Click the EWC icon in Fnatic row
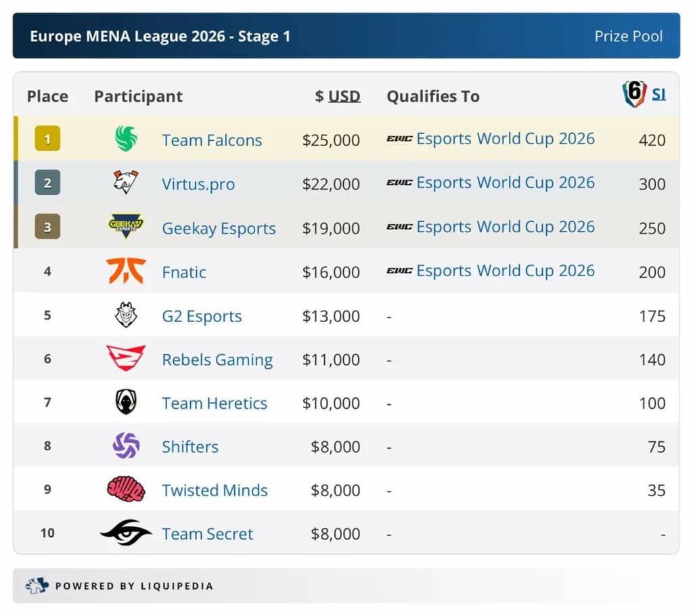This screenshot has width=693, height=616. 399,271
